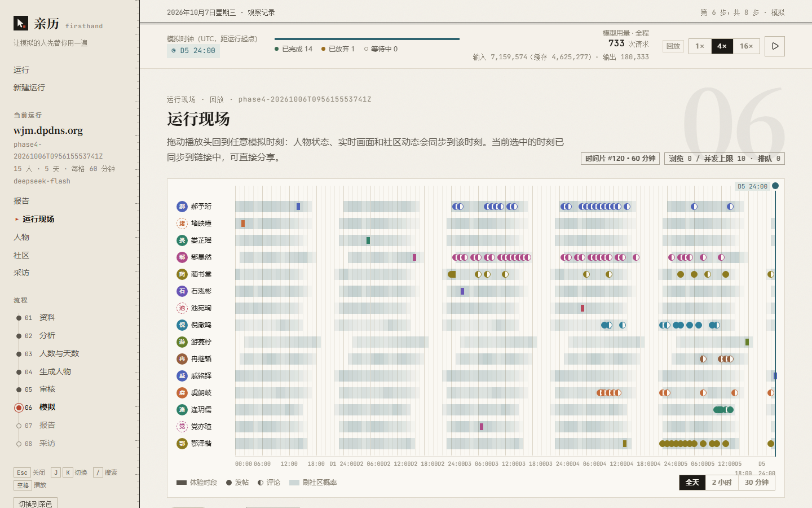812x508 pixels.
Task: Set playback speed to 1×
Action: 700,46
